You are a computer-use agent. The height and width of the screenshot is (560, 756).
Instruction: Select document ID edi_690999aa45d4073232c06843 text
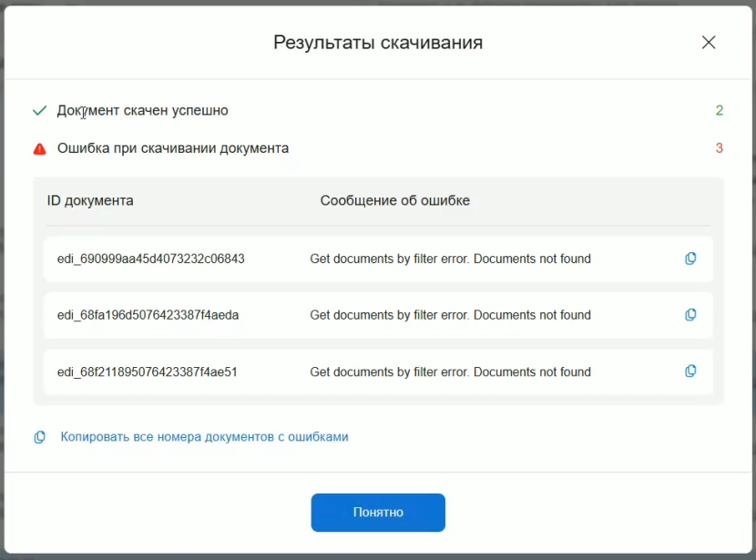point(150,259)
